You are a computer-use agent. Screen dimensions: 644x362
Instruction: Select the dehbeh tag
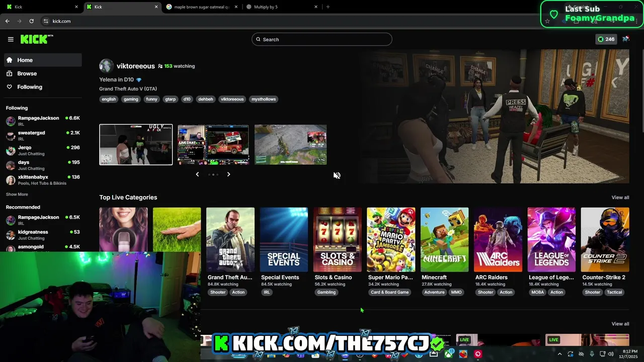205,99
